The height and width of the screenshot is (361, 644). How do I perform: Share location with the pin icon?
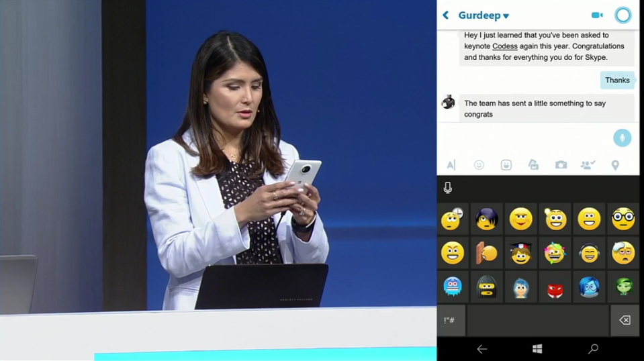[615, 165]
